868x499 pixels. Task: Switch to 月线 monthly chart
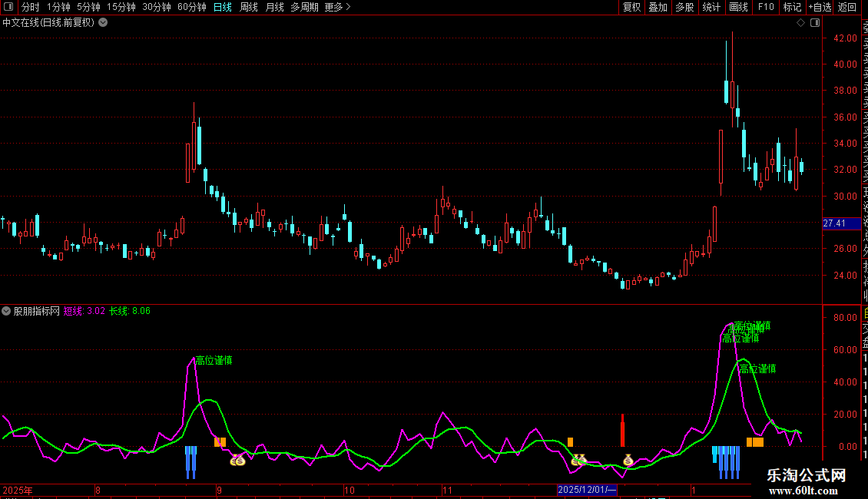pyautogui.click(x=274, y=7)
